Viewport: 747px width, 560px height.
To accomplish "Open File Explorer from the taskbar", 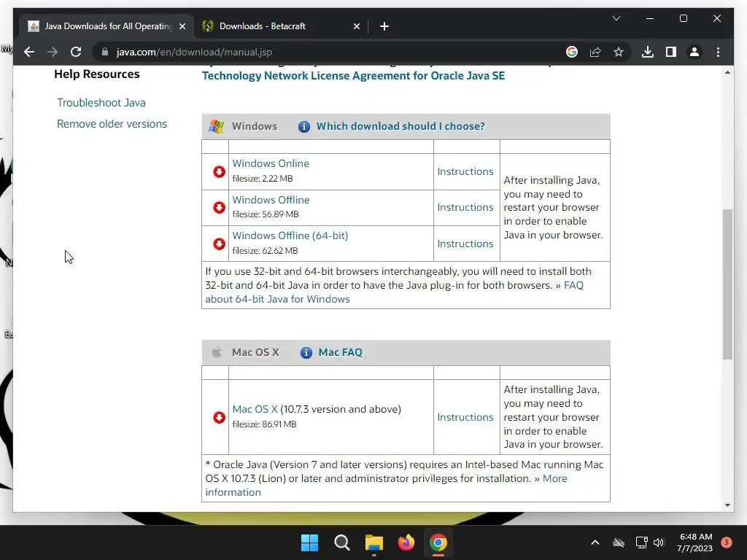I will [x=374, y=542].
